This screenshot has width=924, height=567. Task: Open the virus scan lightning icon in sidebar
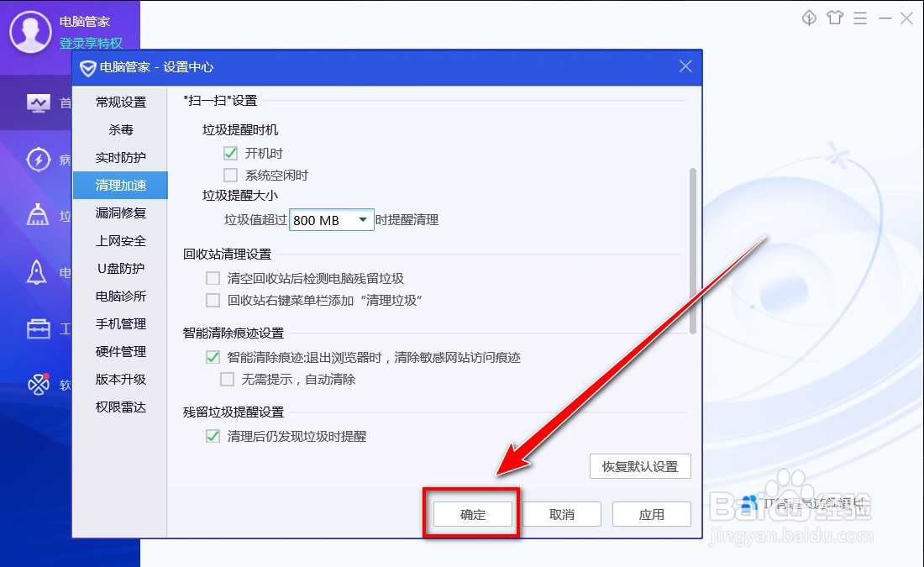click(39, 160)
